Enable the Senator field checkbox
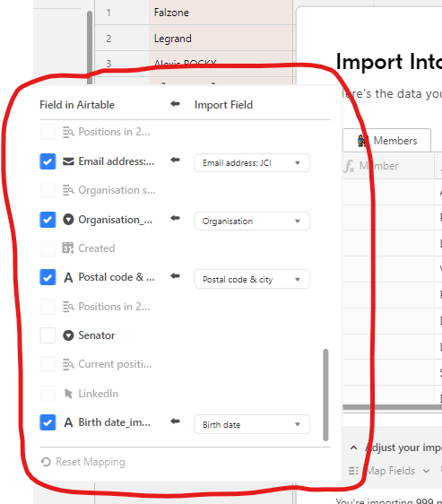This screenshot has width=442, height=504. click(48, 335)
